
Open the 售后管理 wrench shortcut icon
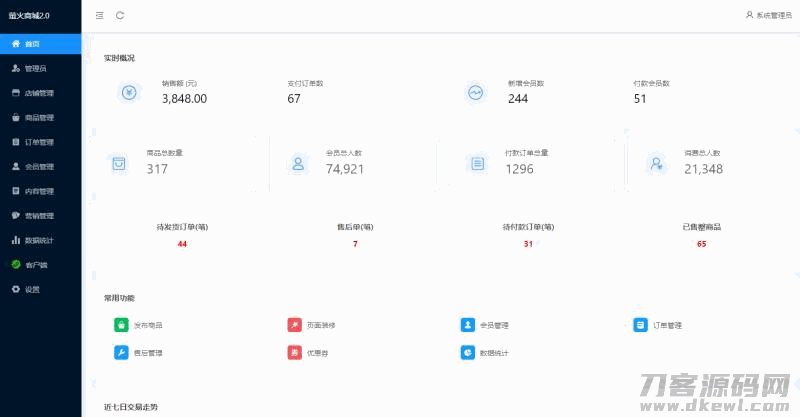121,352
